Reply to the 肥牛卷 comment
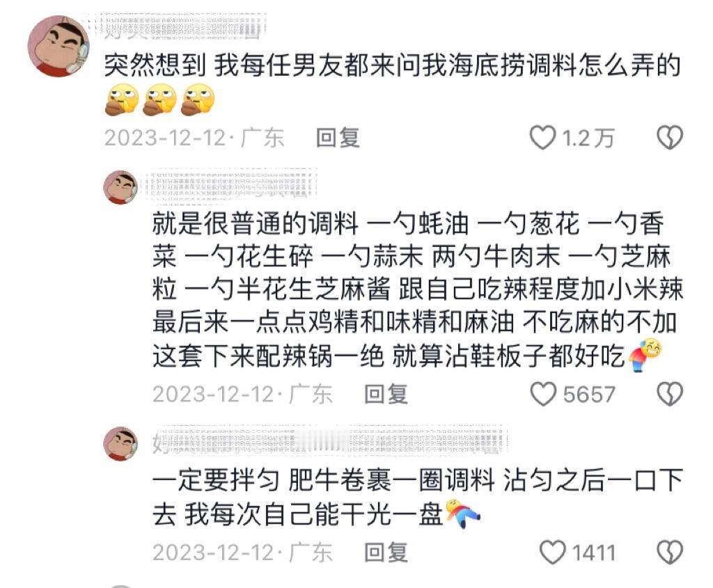 pos(386,552)
